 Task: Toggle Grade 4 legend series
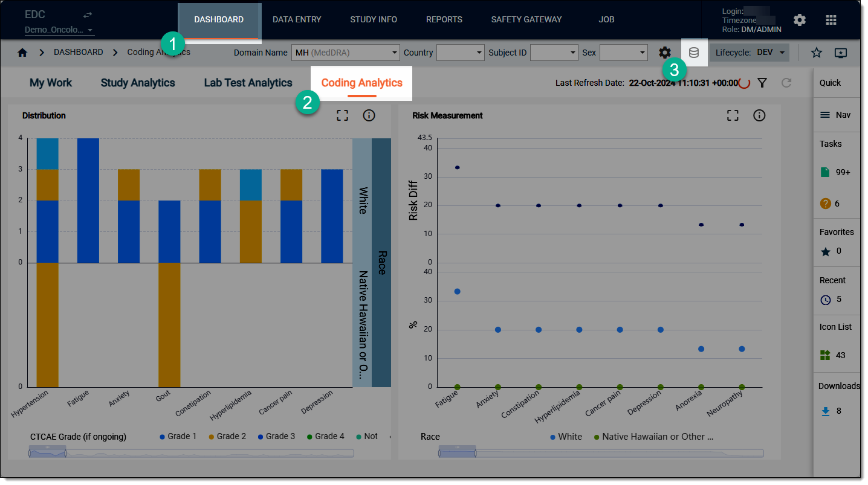325,436
